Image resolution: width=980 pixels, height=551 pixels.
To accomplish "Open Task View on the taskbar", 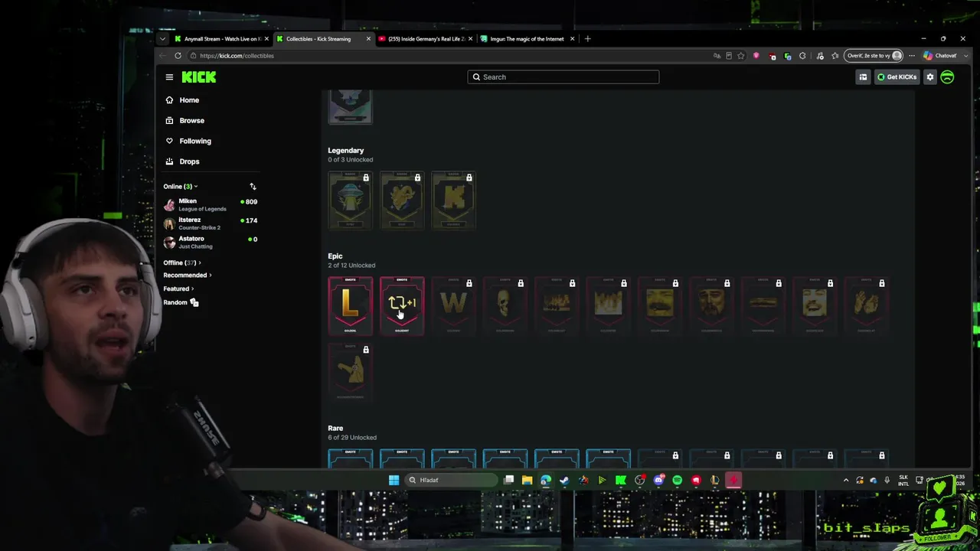I will point(508,481).
